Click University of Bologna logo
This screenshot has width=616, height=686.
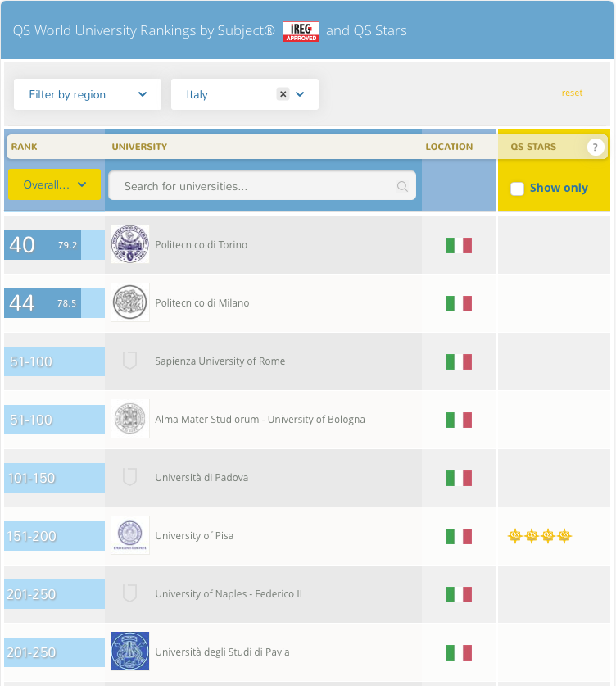130,419
